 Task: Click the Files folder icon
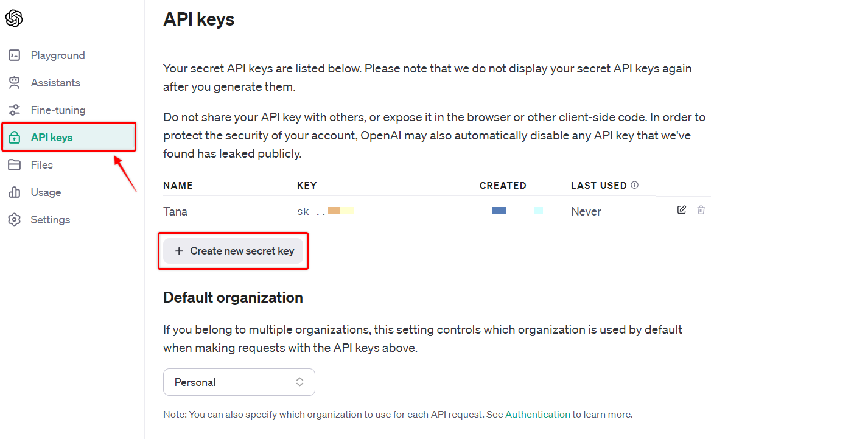click(x=15, y=165)
